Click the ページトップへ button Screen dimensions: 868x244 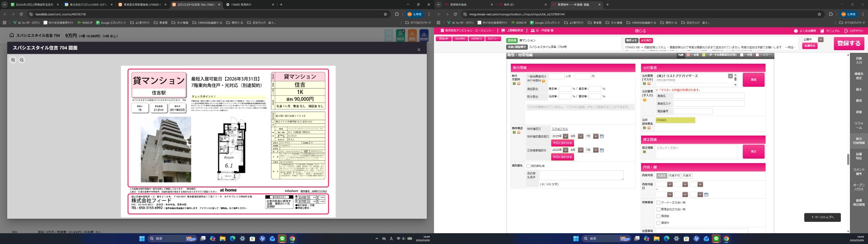tap(822, 217)
